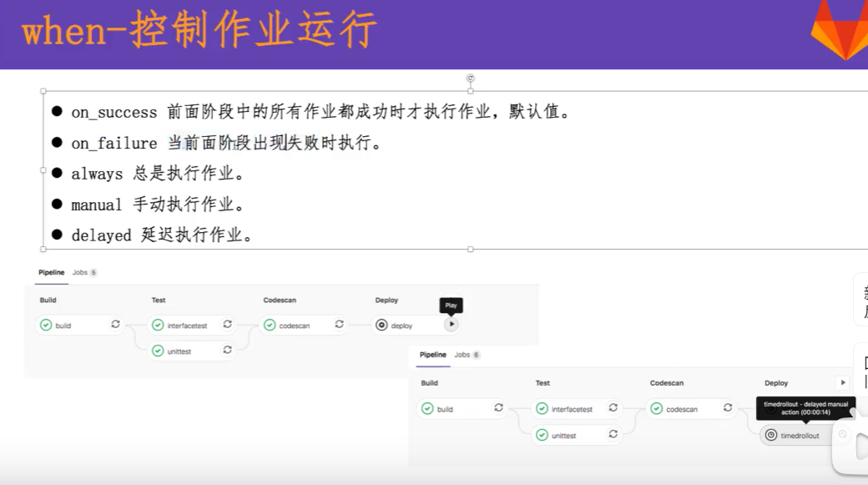Click the green status check on unittest
The height and width of the screenshot is (485, 868).
click(157, 351)
